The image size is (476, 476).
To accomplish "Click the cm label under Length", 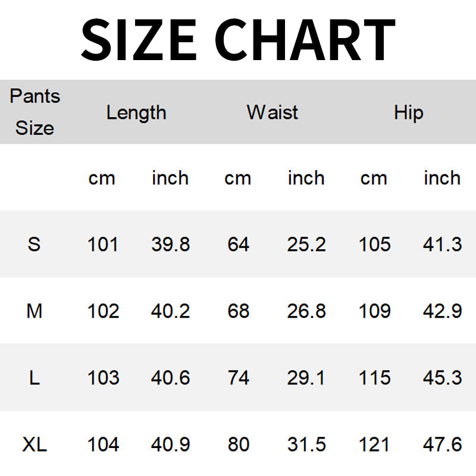I will click(x=102, y=178).
